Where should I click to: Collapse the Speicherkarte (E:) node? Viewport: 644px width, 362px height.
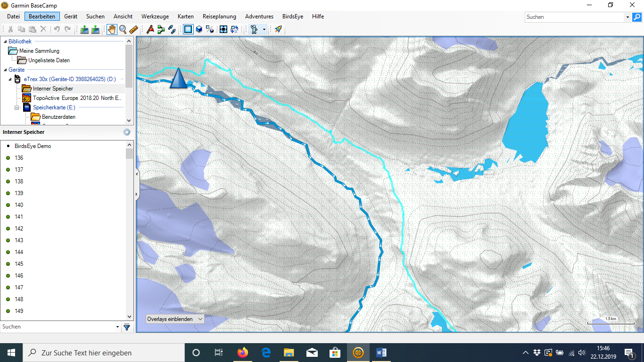click(x=17, y=107)
